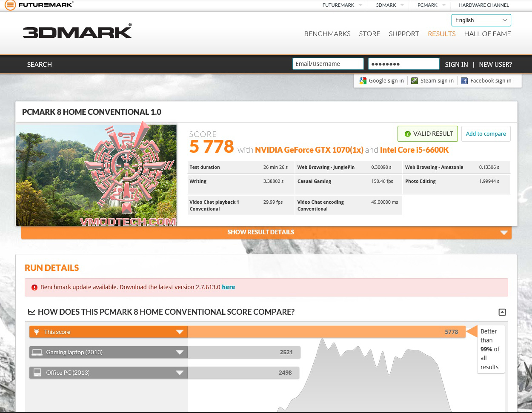Open the English language dropdown

pos(481,20)
